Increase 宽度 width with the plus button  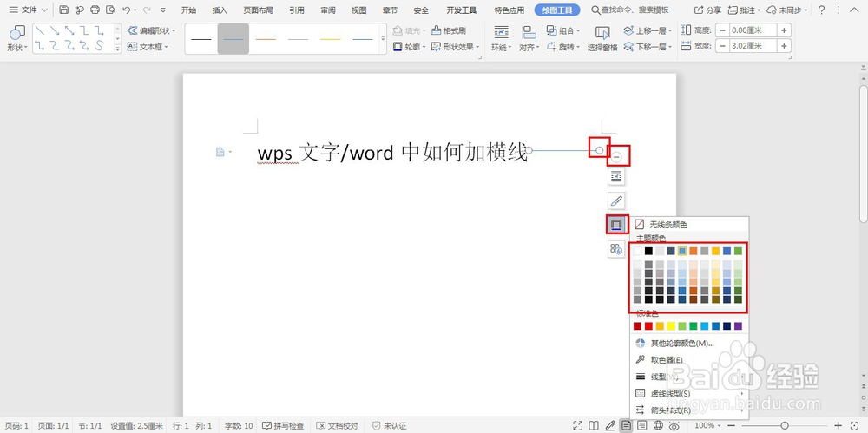[x=785, y=46]
